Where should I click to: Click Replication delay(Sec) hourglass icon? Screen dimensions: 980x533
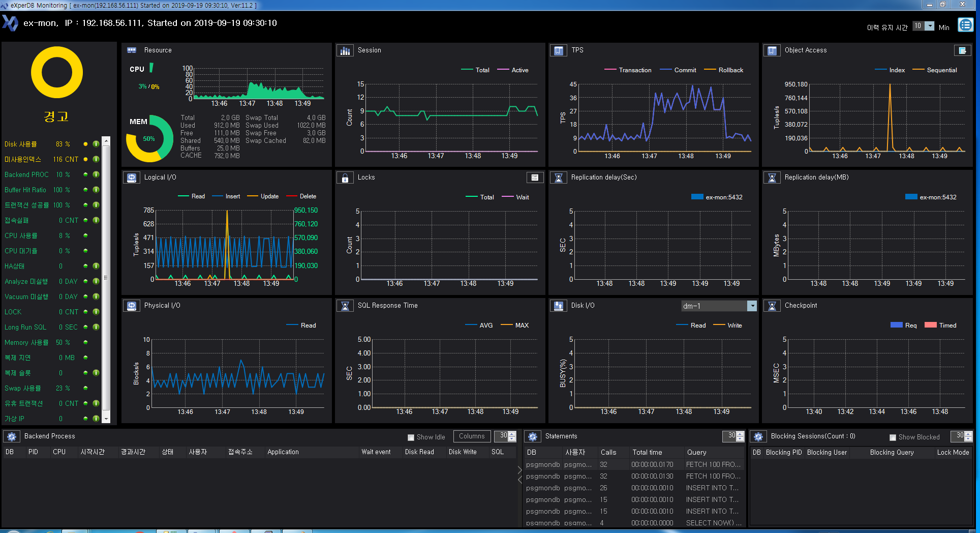tap(559, 177)
